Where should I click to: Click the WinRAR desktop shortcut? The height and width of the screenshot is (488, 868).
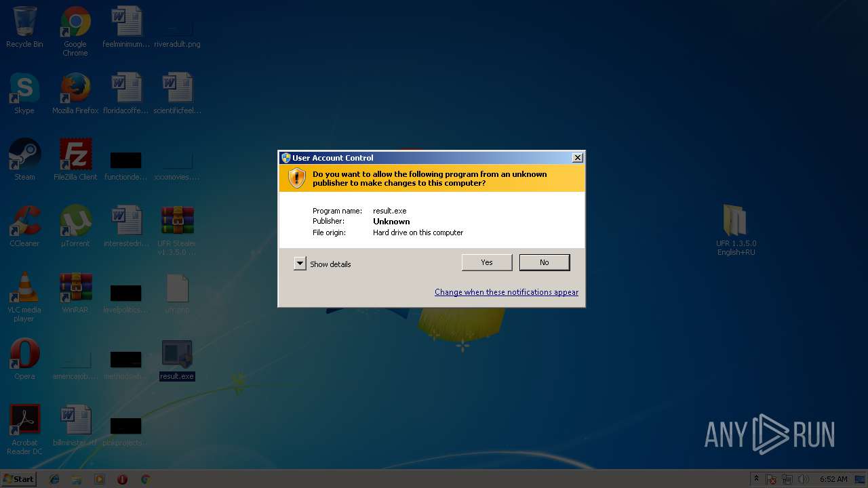click(x=75, y=293)
